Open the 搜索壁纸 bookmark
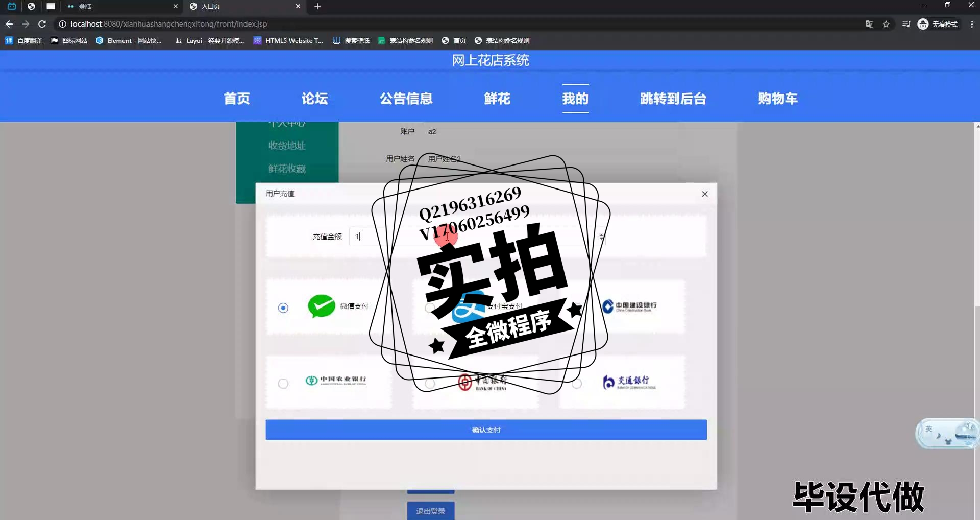This screenshot has height=520, width=980. coord(351,40)
